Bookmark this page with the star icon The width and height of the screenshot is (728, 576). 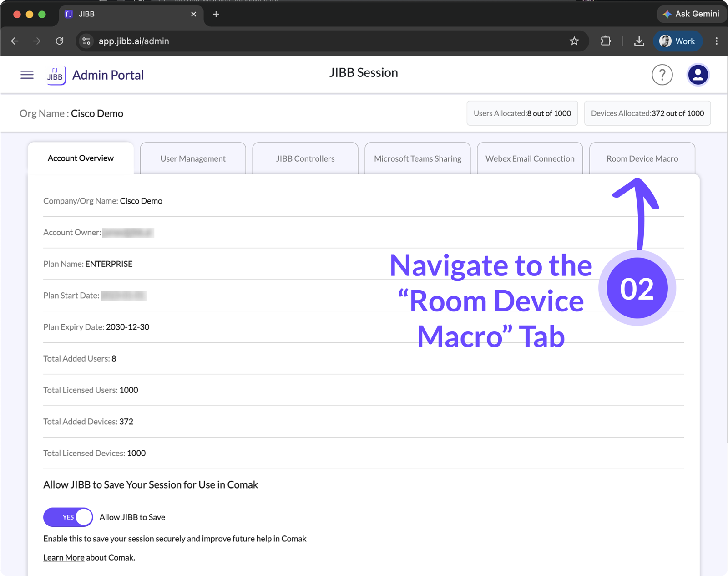[x=574, y=41]
